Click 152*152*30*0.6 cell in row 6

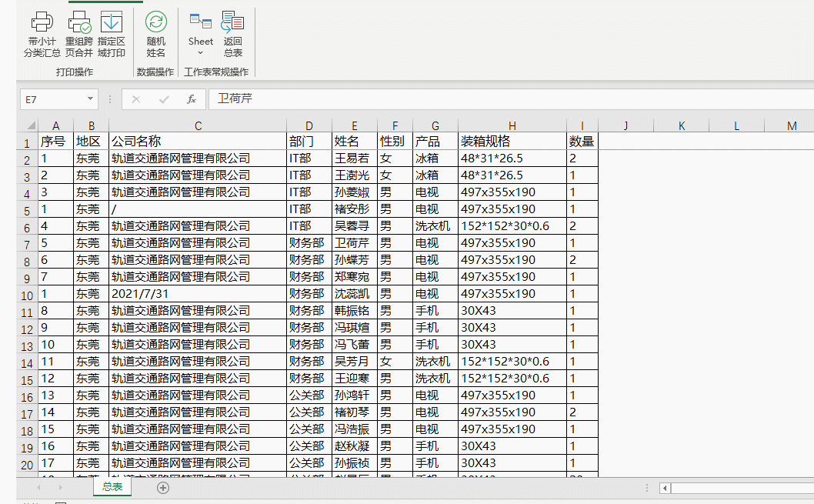coord(512,225)
